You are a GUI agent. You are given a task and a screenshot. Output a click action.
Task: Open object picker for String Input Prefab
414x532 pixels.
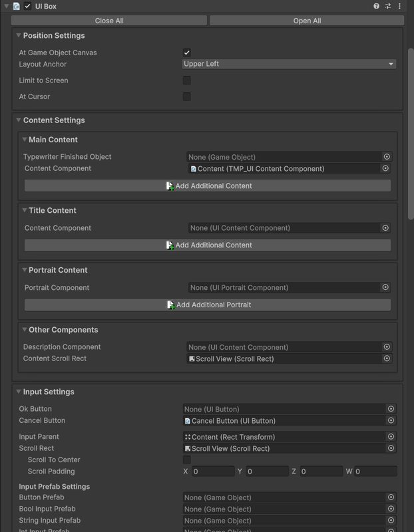click(391, 521)
